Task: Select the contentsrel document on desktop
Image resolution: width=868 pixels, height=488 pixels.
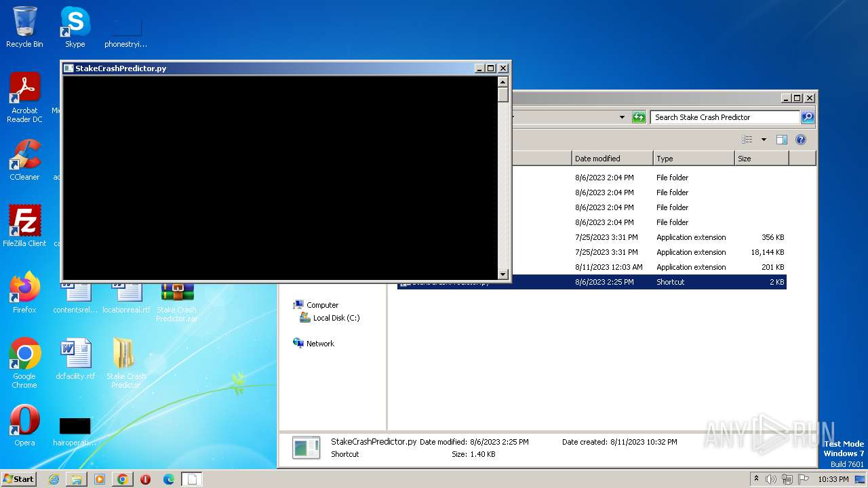Action: pos(75,298)
